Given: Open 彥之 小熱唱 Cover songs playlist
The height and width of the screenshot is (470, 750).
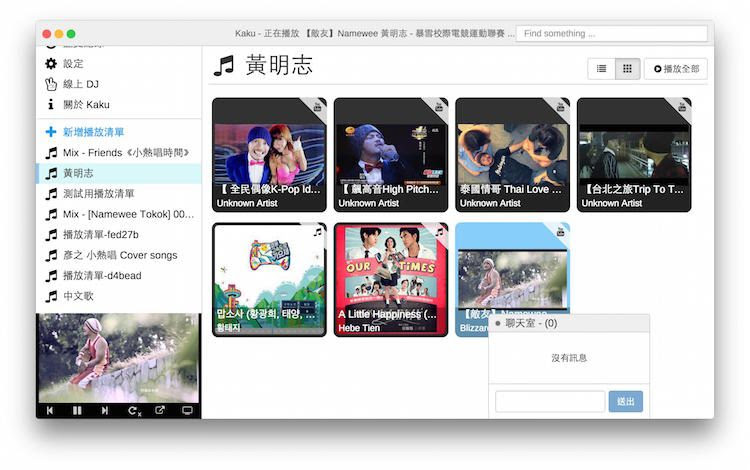Looking at the screenshot, I should pyautogui.click(x=119, y=255).
